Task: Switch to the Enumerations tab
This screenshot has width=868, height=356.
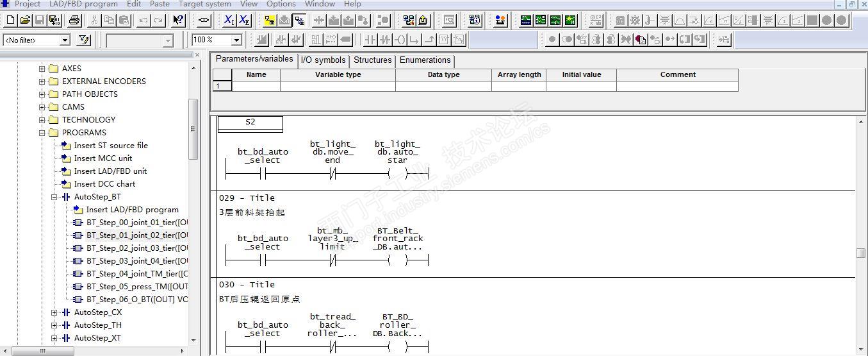Action: coord(425,60)
